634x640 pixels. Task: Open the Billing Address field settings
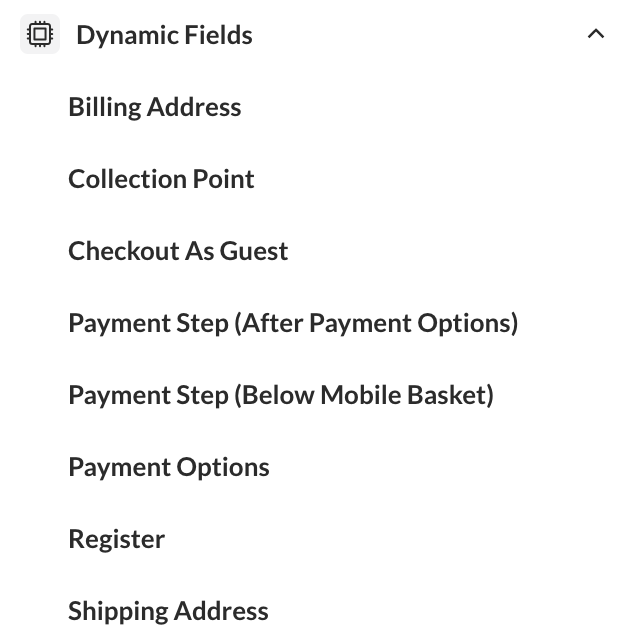tap(155, 107)
